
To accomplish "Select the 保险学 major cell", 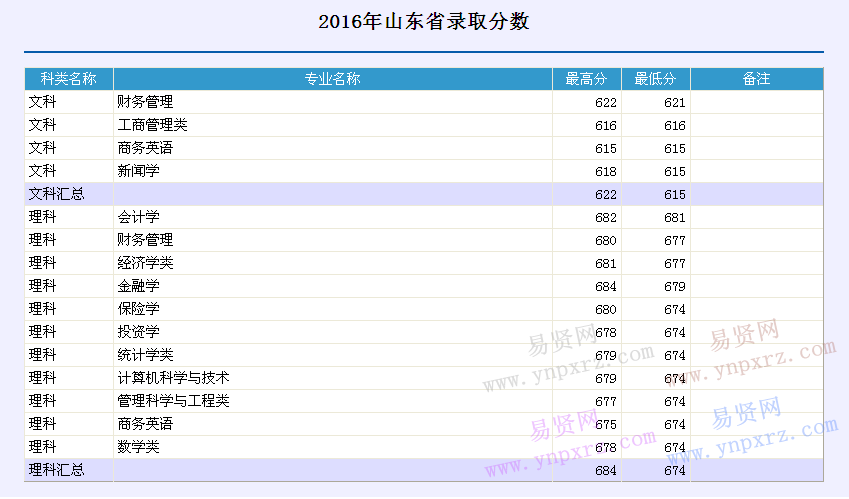I will (x=138, y=309).
